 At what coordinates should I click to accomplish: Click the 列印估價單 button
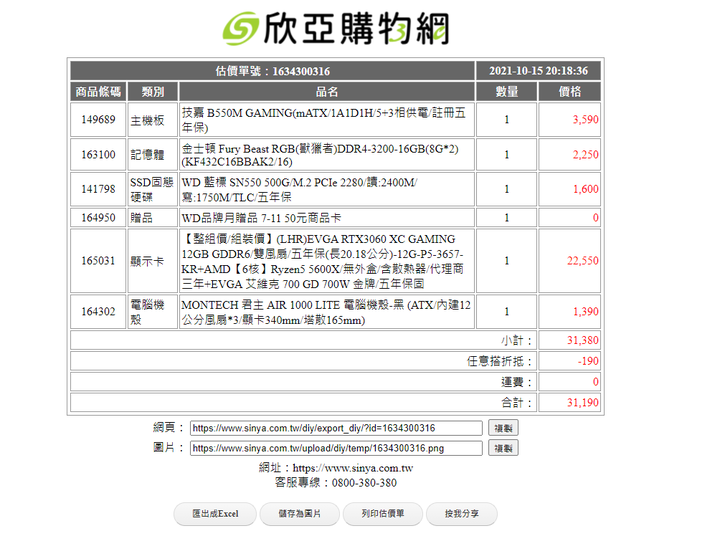click(382, 513)
